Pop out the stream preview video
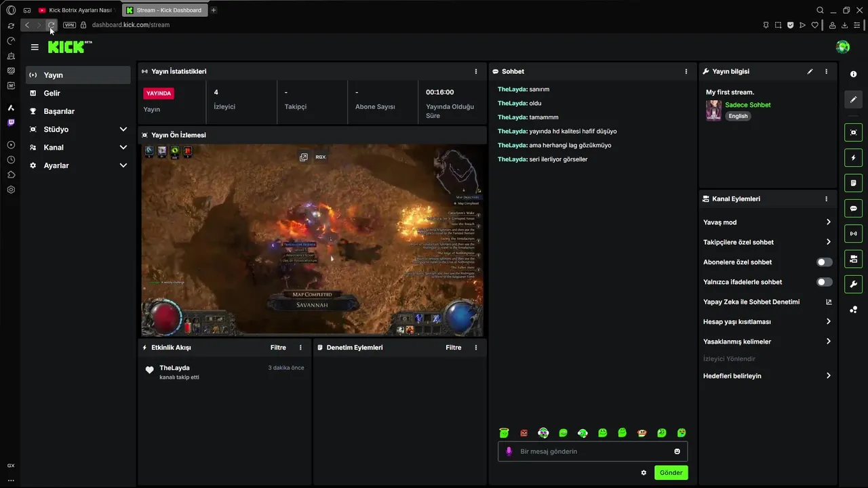 tap(304, 157)
